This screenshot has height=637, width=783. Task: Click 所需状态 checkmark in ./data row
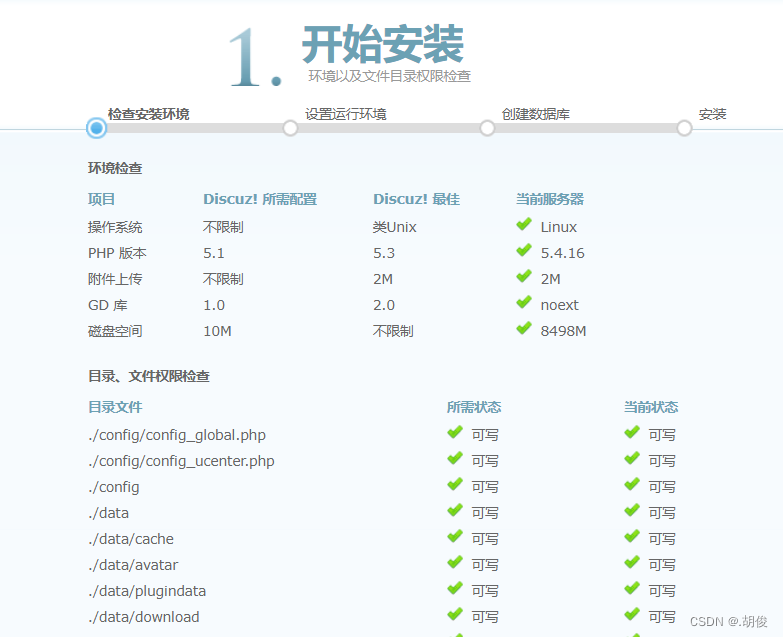point(455,510)
